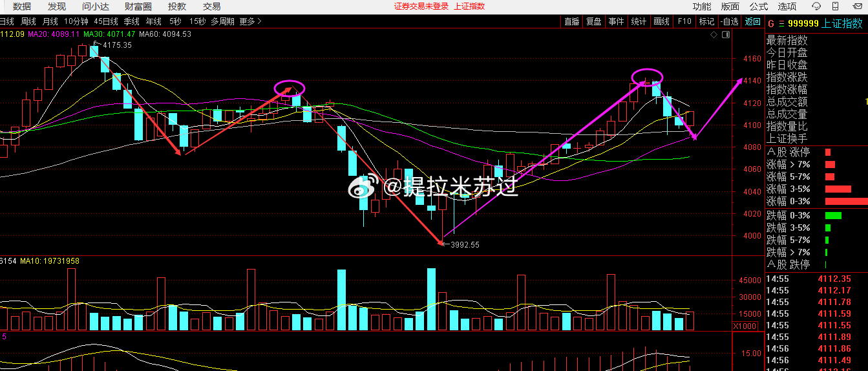Click the 涨幅 0-3% bar row
The width and height of the screenshot is (868, 371).
coord(817,201)
